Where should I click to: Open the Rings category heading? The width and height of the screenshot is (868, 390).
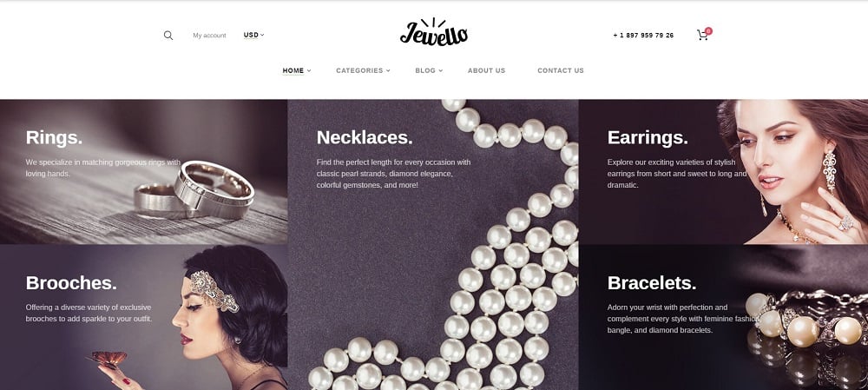(x=54, y=137)
